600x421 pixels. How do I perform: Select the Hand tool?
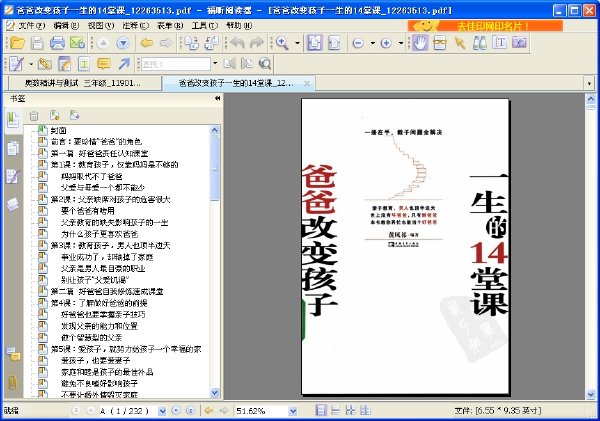click(x=420, y=43)
